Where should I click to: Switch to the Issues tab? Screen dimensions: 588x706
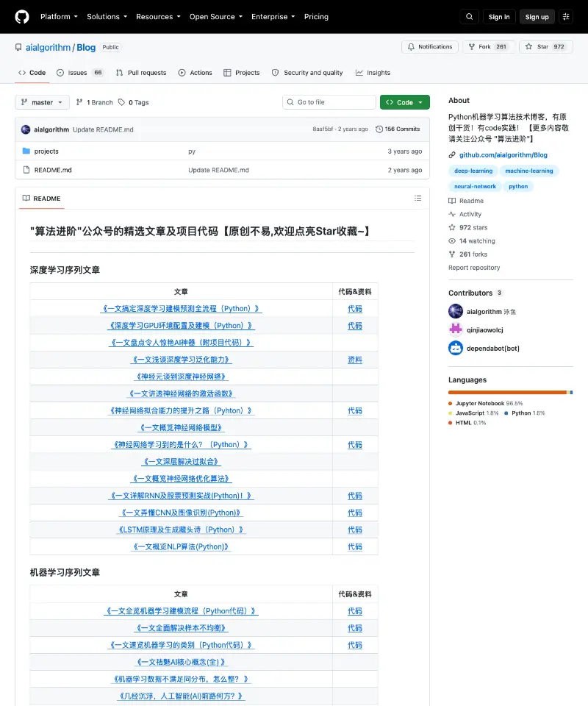[80, 73]
